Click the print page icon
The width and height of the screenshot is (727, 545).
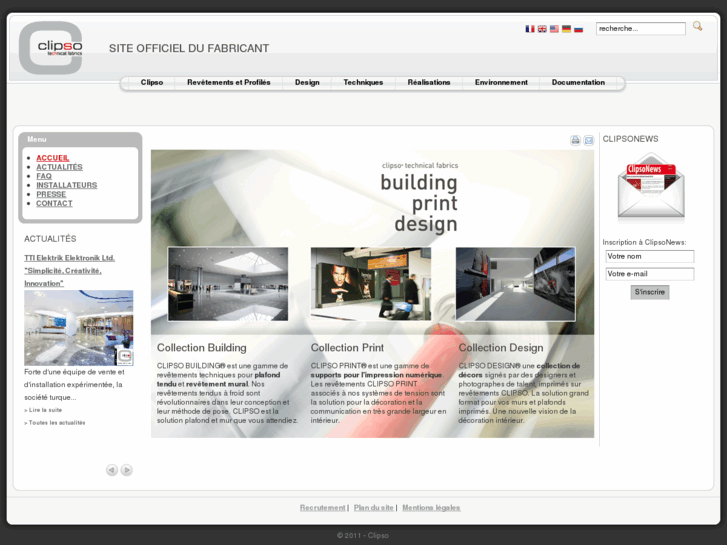pos(575,140)
